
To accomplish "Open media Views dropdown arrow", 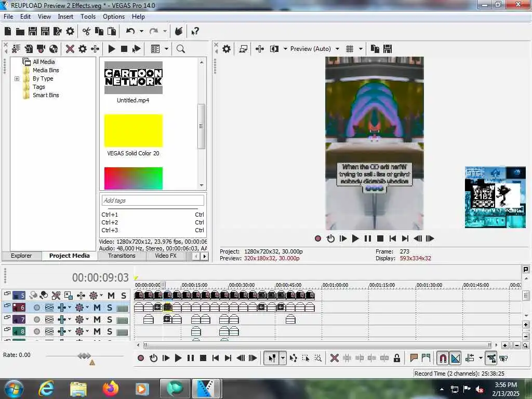I will tap(166, 49).
